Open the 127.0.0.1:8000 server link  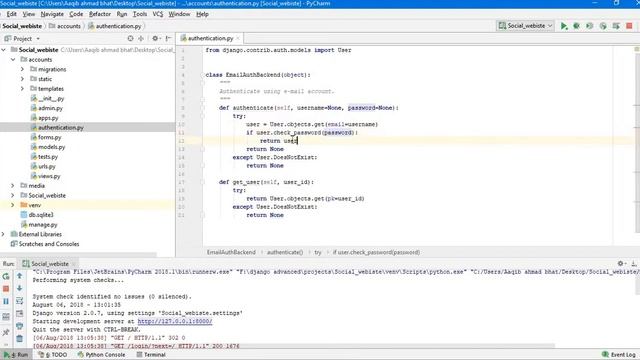[x=175, y=321]
